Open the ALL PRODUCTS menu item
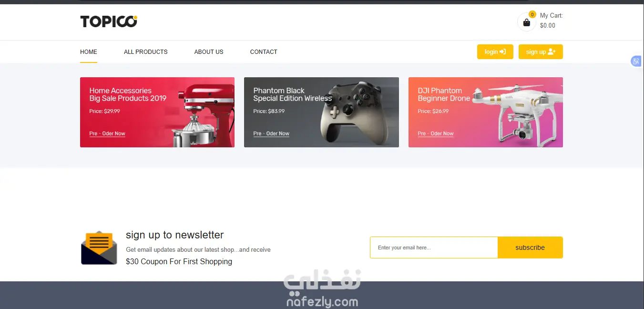Screen dimensions: 644x309 tap(146, 51)
